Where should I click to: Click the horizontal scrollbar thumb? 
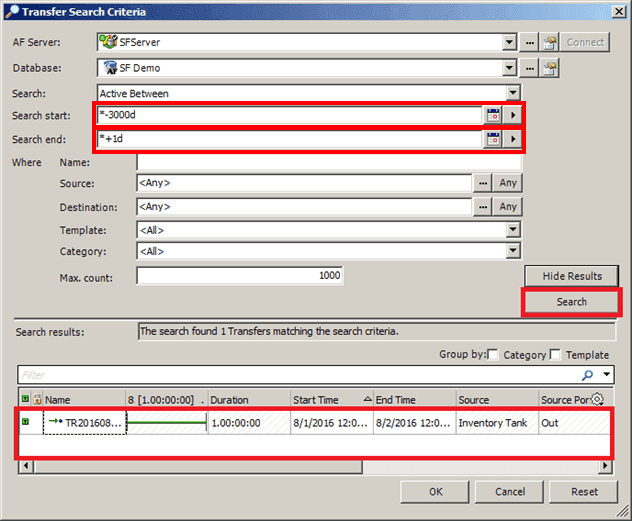198,467
